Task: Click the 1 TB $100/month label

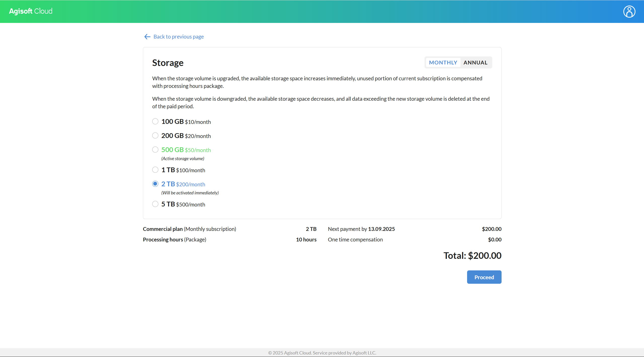Action: point(183,170)
